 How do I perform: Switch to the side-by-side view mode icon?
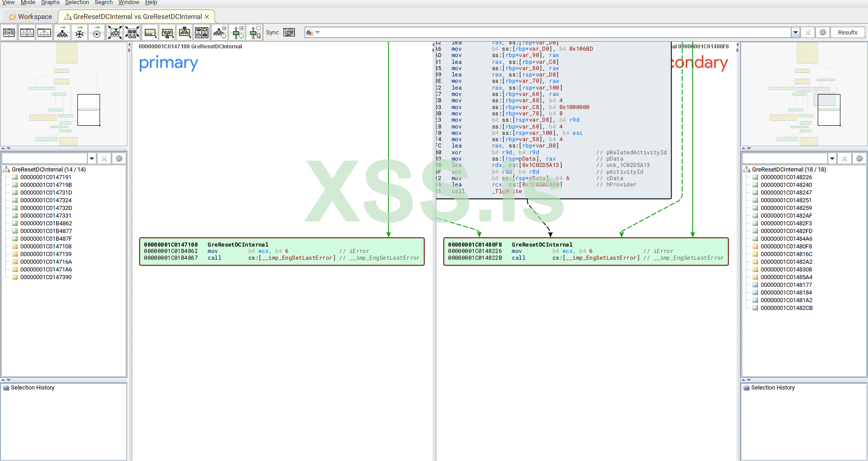(x=27, y=33)
